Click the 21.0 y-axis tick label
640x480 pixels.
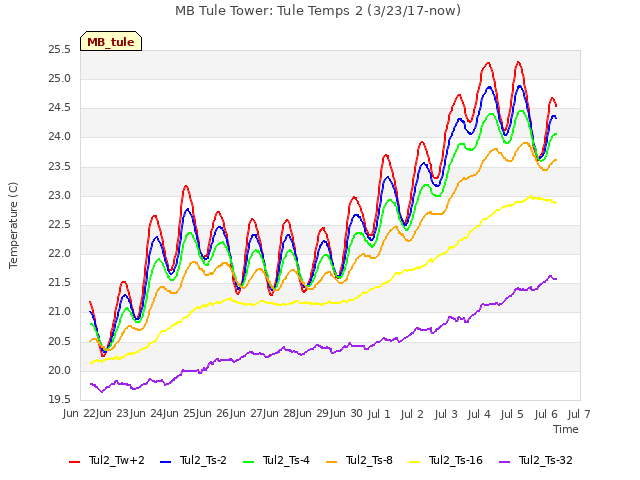tap(59, 312)
